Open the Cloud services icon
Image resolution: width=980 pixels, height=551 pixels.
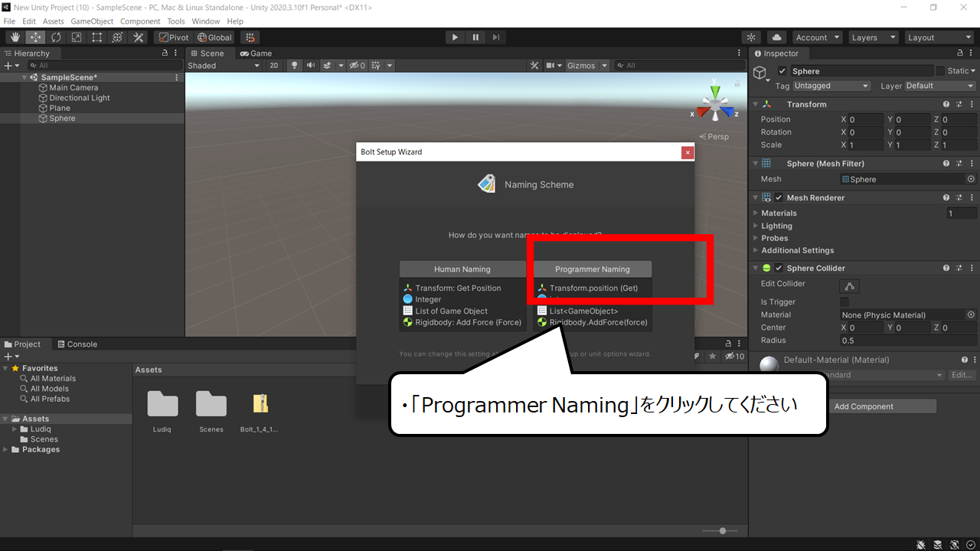point(777,37)
